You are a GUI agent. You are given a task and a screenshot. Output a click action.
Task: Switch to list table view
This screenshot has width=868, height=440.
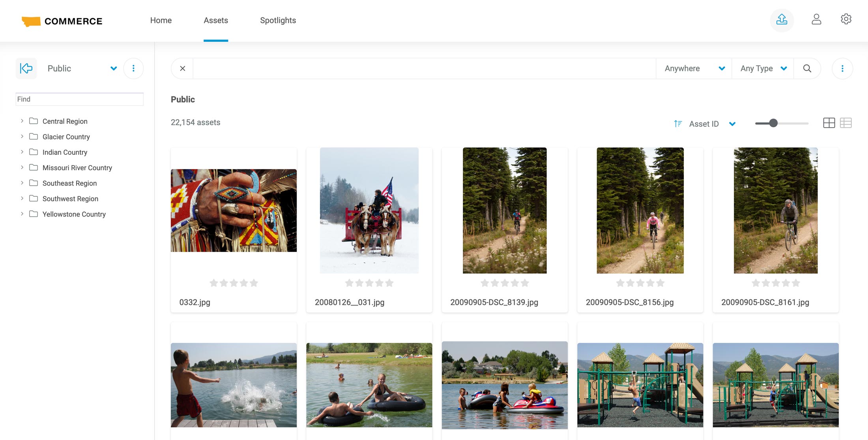tap(846, 123)
